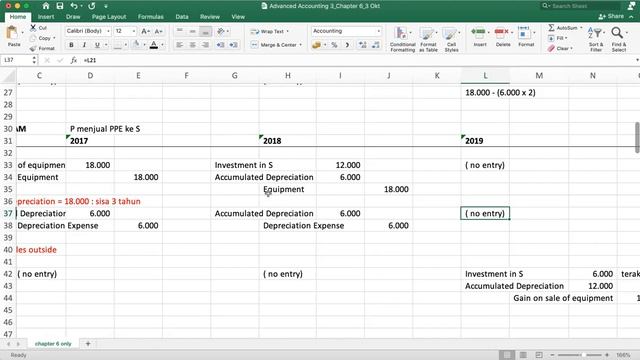
Task: Switch to the Insert tab
Action: 46,17
